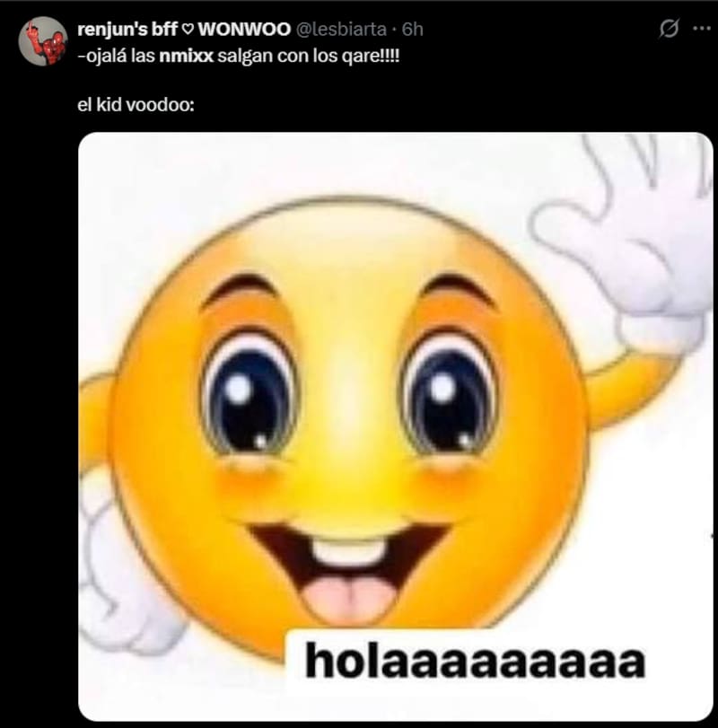Click the holaaaaaaaaa caption

(476, 661)
